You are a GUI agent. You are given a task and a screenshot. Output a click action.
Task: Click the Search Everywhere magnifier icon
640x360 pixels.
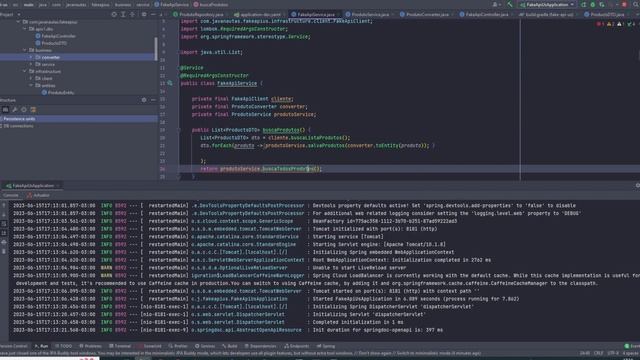(636, 4)
